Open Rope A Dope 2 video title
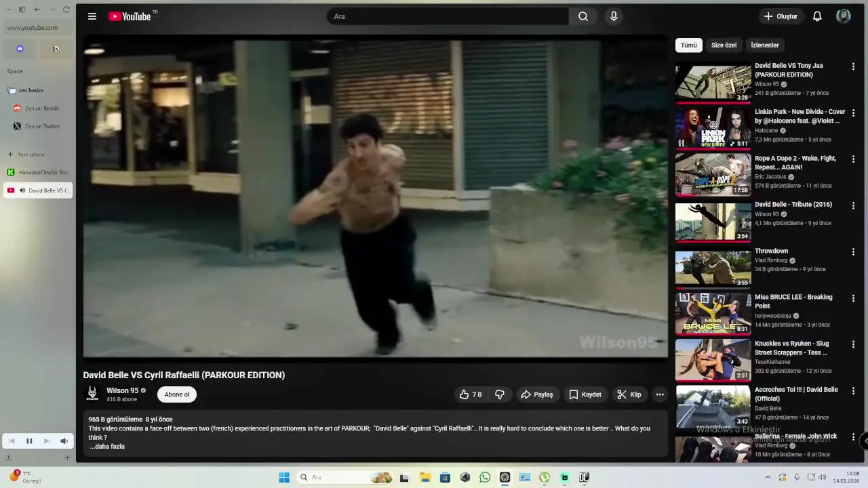868x488 pixels. pos(795,163)
